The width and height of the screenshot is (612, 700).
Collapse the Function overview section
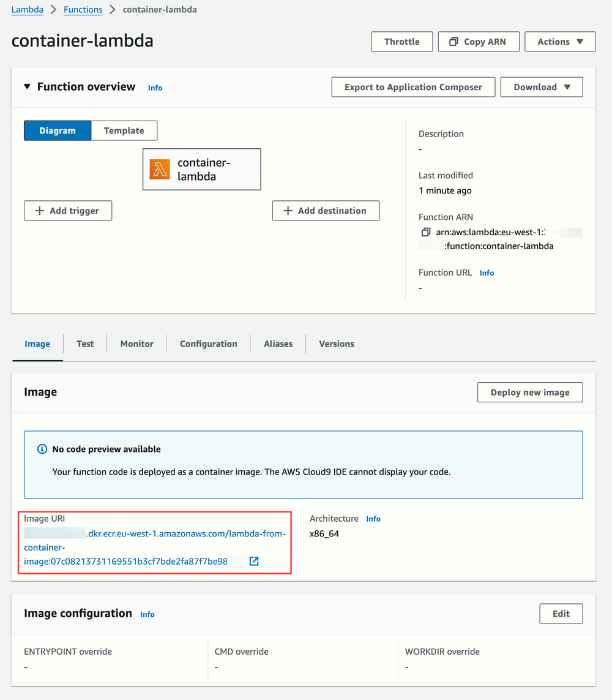point(27,86)
